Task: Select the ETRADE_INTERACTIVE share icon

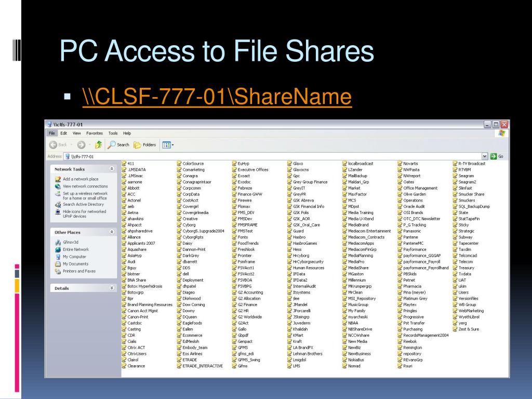Action: point(179,366)
